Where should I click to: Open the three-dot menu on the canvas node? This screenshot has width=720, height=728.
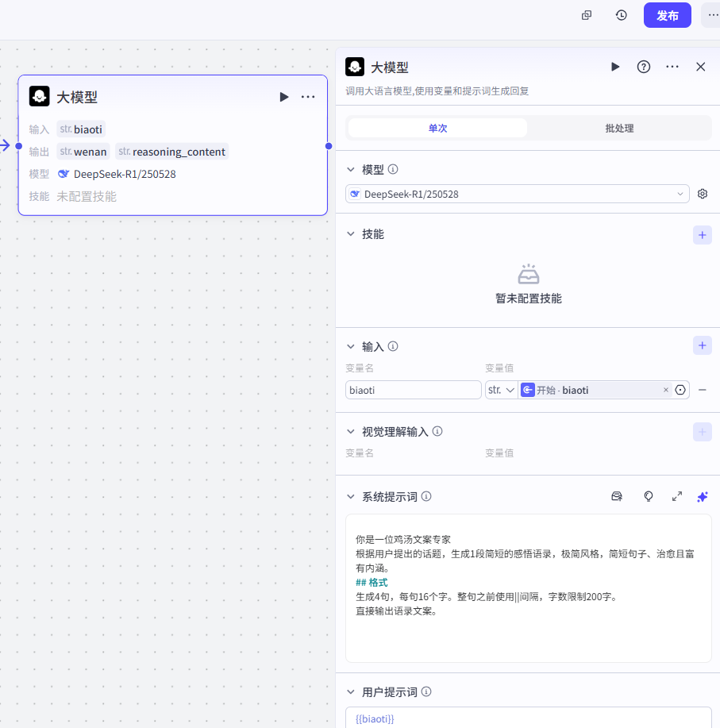[308, 97]
